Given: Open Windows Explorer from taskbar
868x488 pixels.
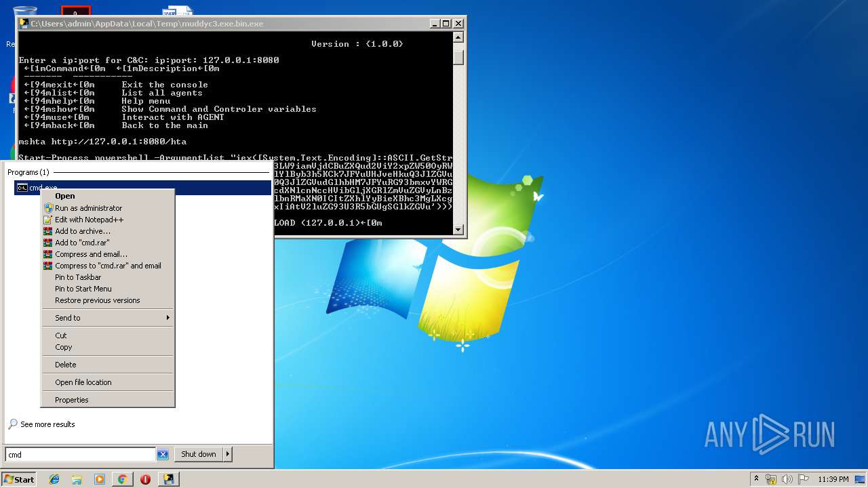Looking at the screenshot, I should tap(77, 479).
